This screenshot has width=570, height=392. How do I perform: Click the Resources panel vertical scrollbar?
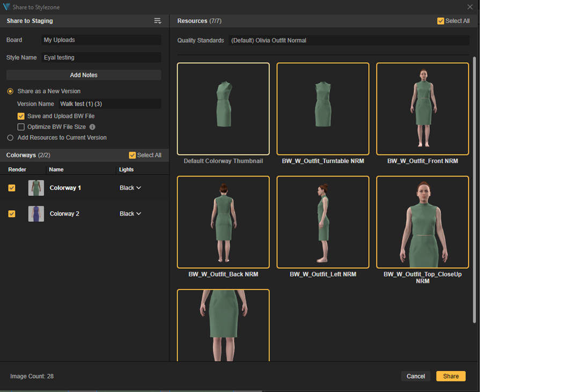(474, 190)
